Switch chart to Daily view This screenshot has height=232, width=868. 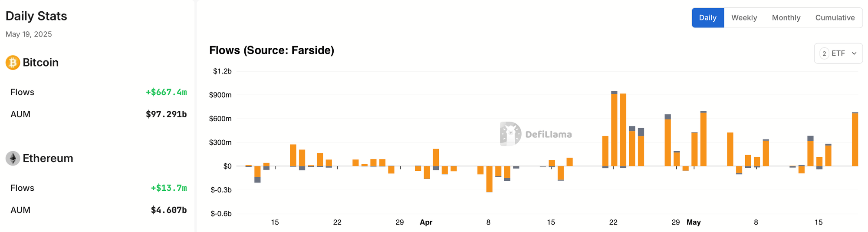[x=708, y=18]
